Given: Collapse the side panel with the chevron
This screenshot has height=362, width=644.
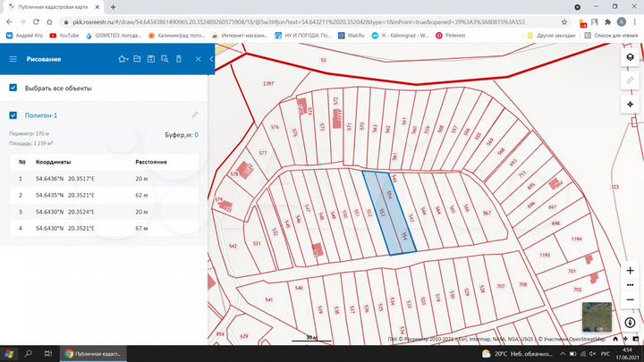Looking at the screenshot, I should tap(210, 59).
